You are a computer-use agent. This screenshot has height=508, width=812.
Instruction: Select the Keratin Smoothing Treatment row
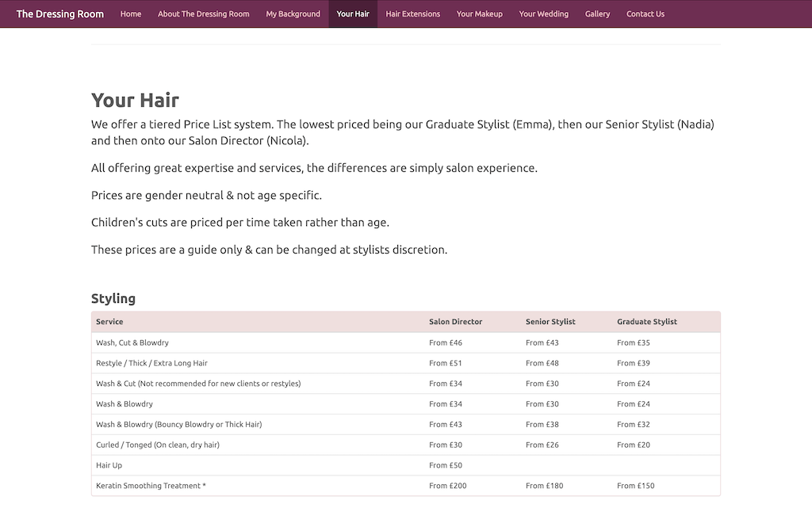[151, 486]
